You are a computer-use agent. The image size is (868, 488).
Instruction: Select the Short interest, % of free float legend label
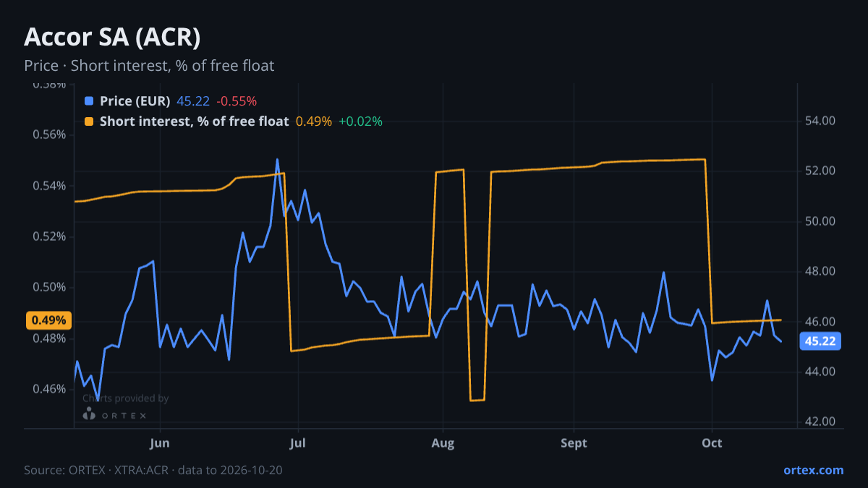tap(194, 121)
